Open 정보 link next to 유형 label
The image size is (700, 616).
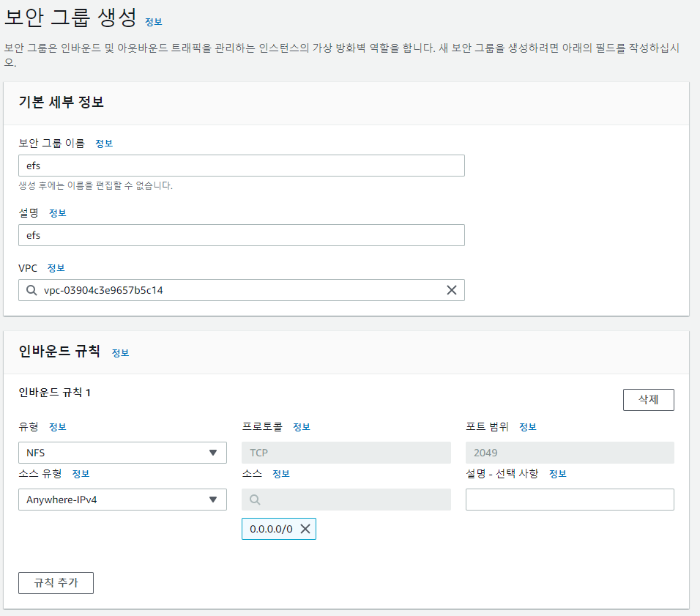[58, 427]
